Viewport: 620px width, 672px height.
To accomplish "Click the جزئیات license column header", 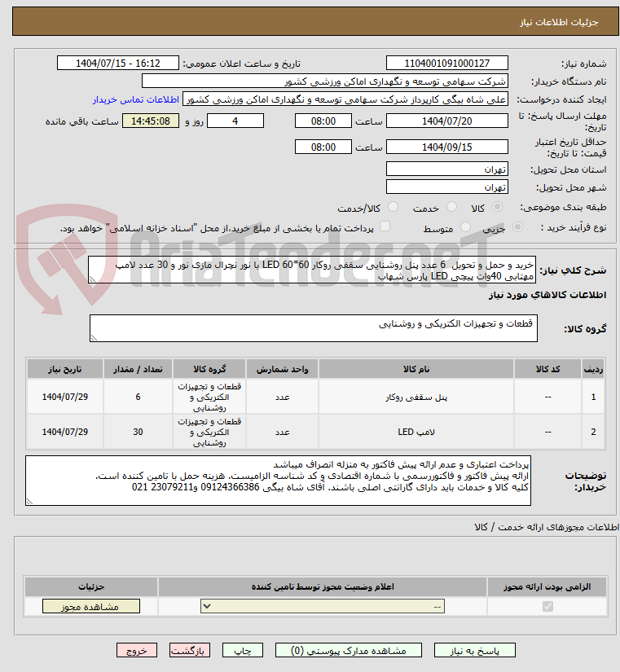I will [91, 586].
